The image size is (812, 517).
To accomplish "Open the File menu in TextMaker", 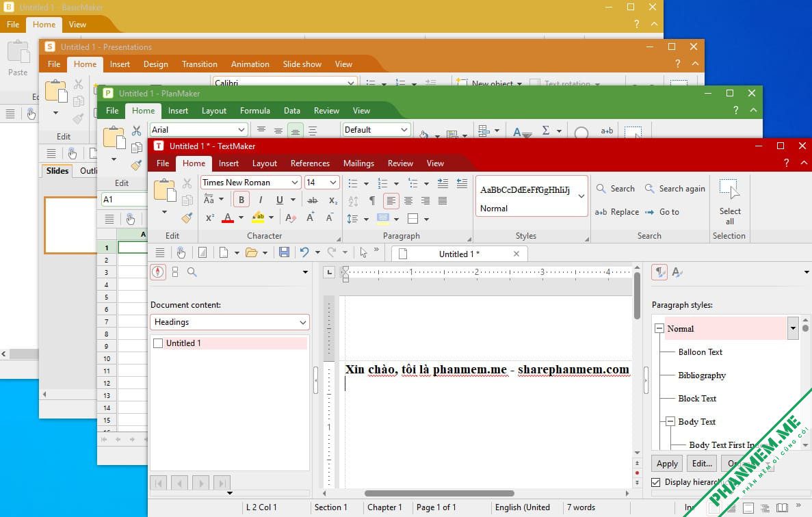I will click(x=163, y=163).
